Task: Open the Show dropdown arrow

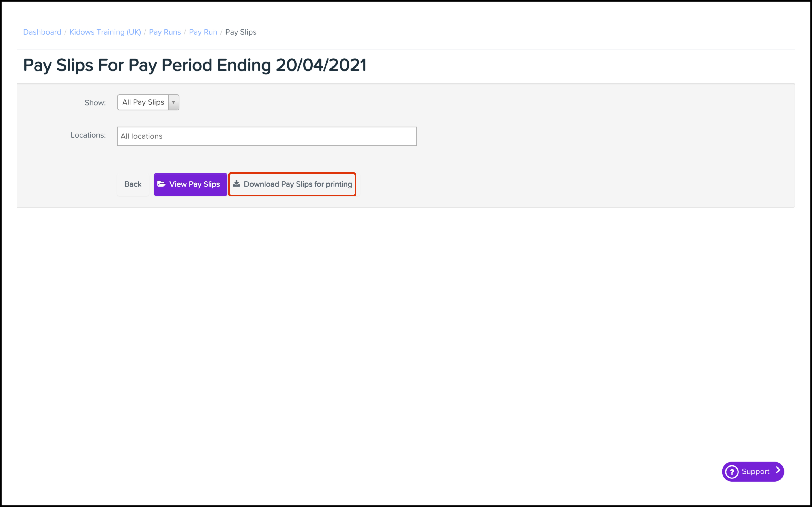Action: [x=173, y=103]
